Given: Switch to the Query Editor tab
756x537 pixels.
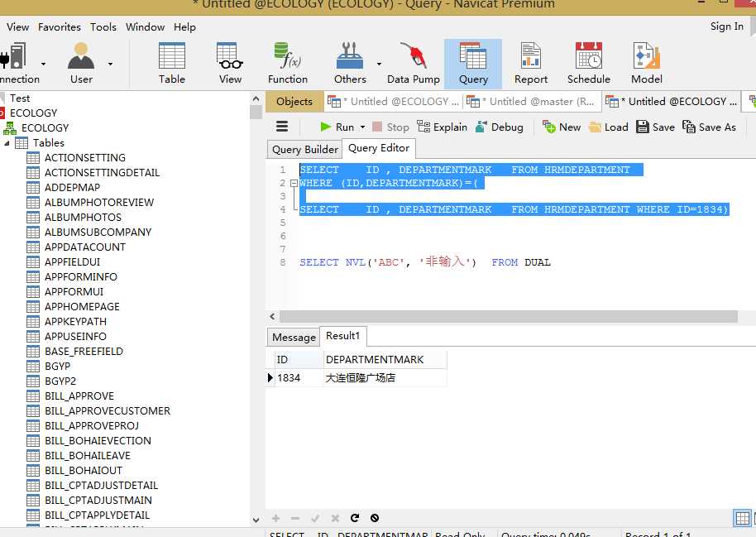Looking at the screenshot, I should coord(379,148).
